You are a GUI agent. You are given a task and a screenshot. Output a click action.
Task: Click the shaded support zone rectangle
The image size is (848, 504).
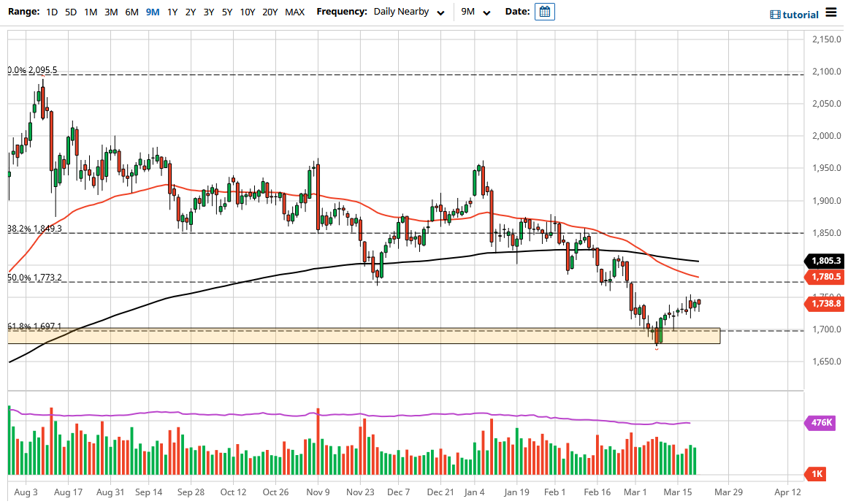[x=364, y=336]
